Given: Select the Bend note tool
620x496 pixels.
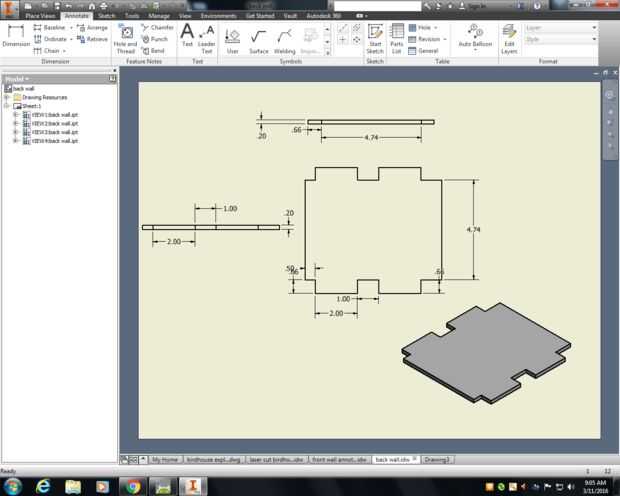Looking at the screenshot, I should tap(153, 51).
